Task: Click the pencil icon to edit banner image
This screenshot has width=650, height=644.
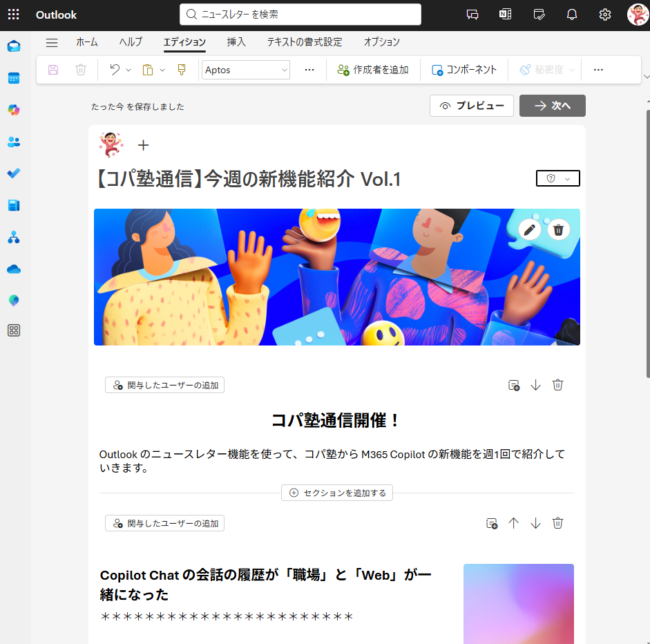Action: pyautogui.click(x=530, y=229)
